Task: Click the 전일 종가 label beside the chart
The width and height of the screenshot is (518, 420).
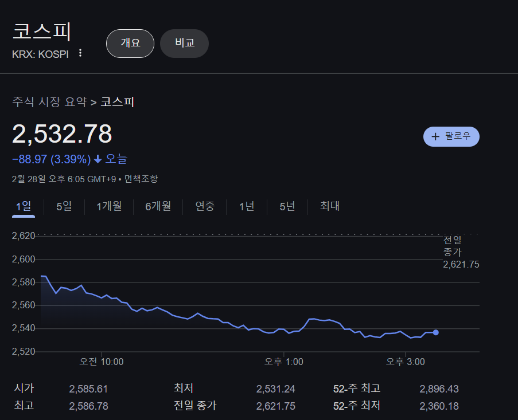Action: pos(452,246)
